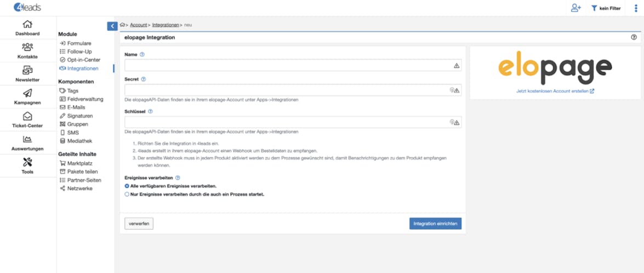The image size is (644, 273).
Task: Open Follow-Up module
Action: (x=76, y=52)
